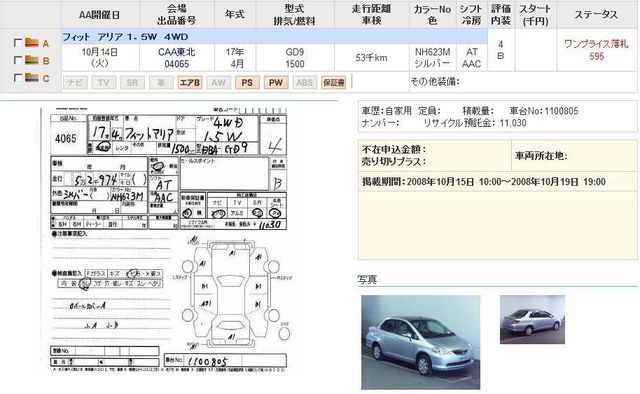The width and height of the screenshot is (640, 394).
Task: Click the 保証書 equipment badge
Action: (333, 82)
